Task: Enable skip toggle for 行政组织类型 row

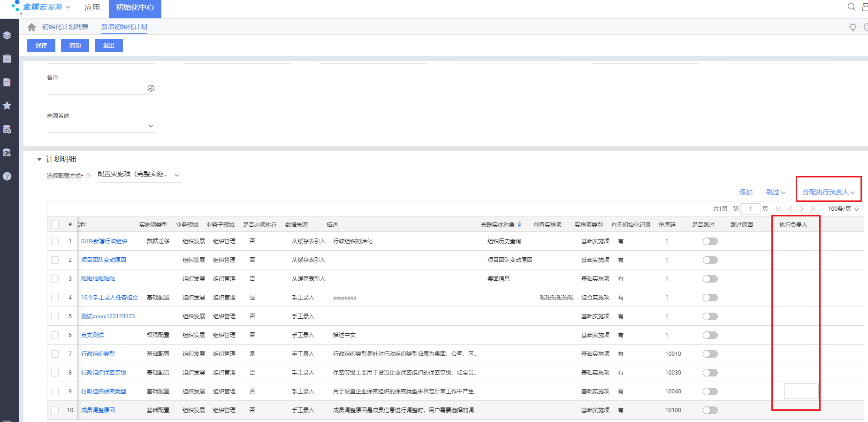Action: coord(710,354)
